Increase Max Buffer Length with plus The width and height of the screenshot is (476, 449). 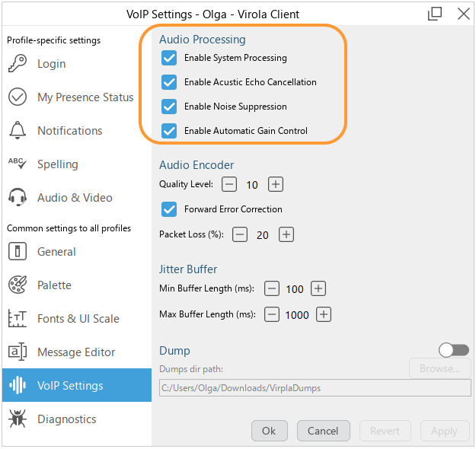pos(323,314)
